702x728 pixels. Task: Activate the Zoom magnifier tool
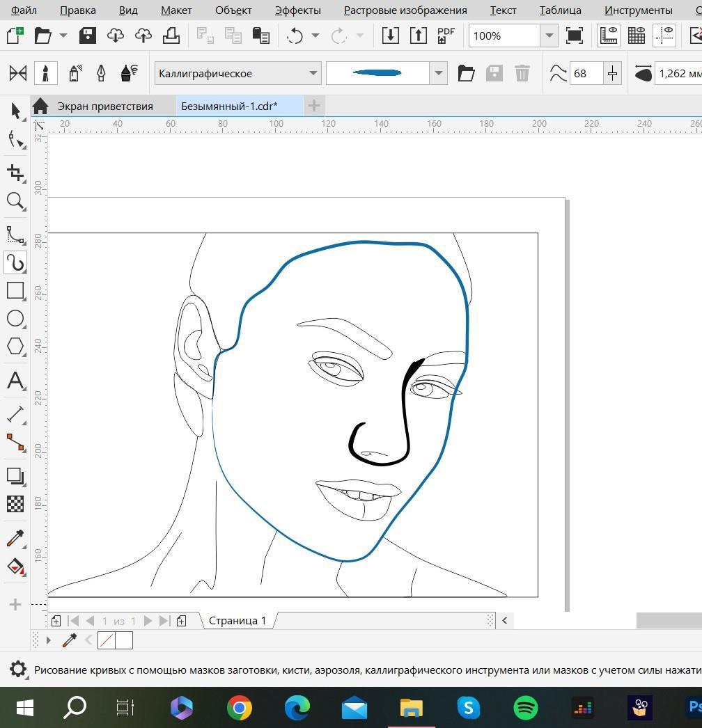pyautogui.click(x=15, y=201)
